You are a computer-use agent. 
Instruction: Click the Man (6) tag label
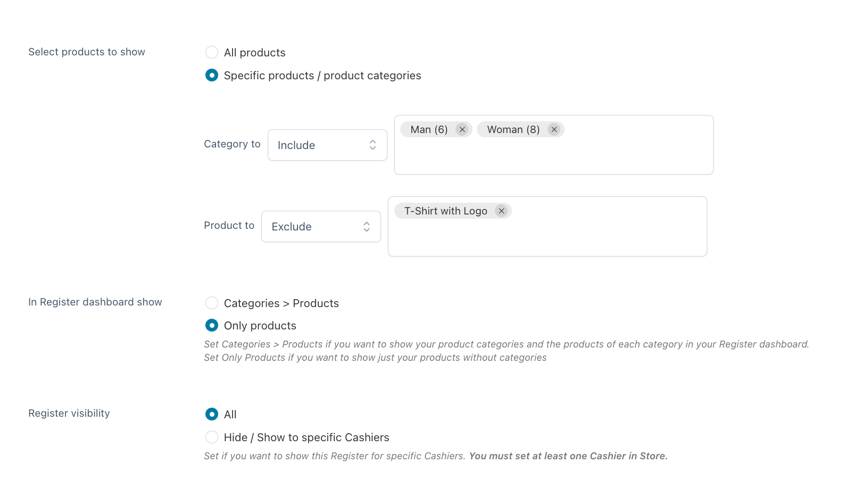click(x=429, y=129)
